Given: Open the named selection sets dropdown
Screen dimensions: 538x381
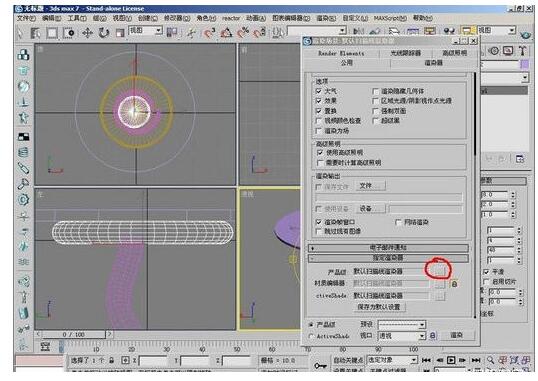Looking at the screenshot, I should click(x=317, y=31).
